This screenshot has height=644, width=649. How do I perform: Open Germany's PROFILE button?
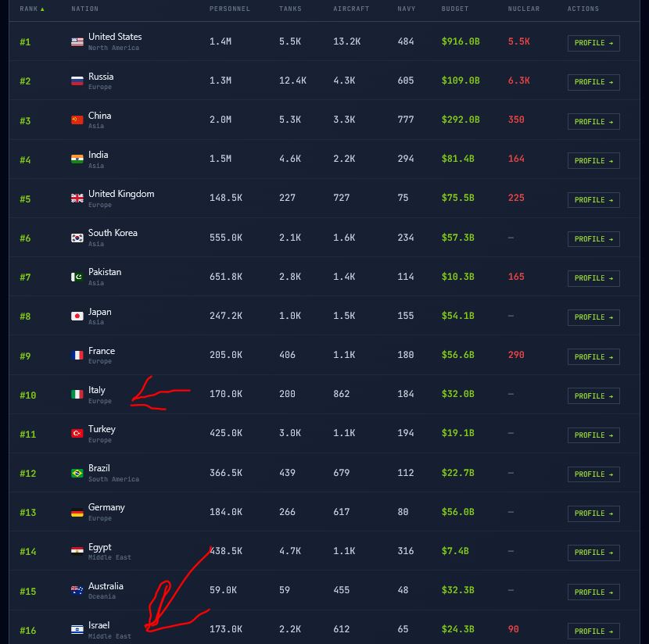(x=593, y=513)
